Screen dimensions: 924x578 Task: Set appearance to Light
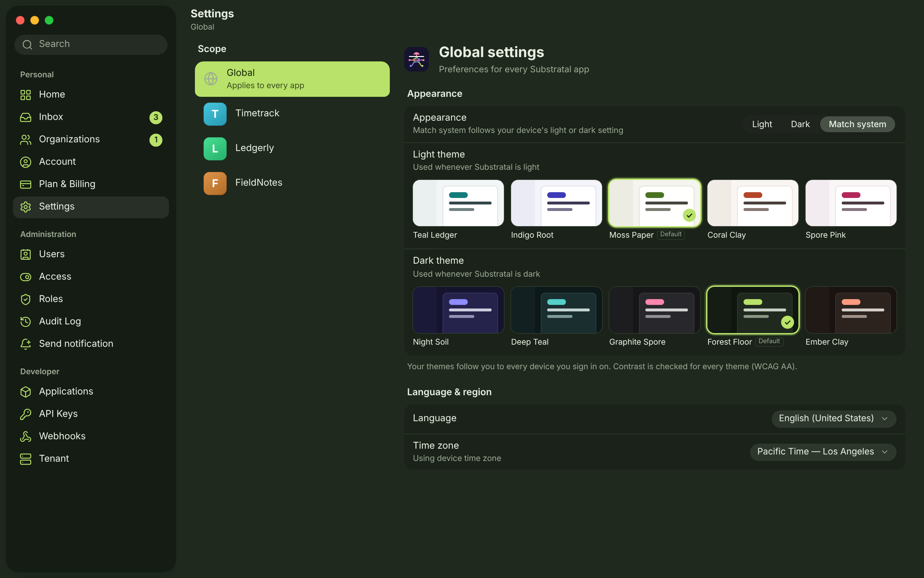click(x=762, y=124)
